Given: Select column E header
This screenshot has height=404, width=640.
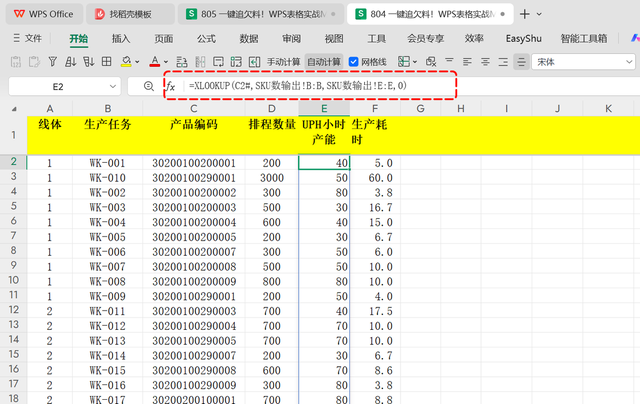Looking at the screenshot, I should tap(324, 109).
